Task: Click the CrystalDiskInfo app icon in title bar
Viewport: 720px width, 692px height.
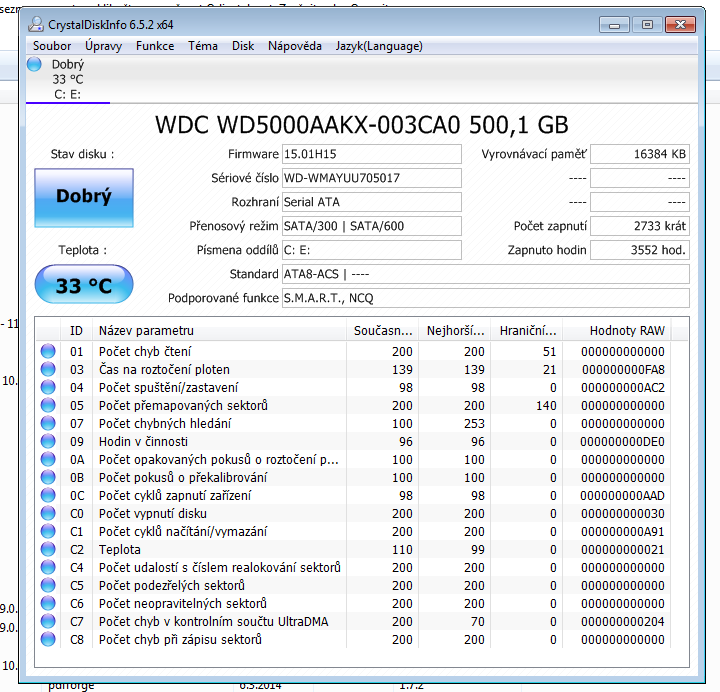Action: pos(37,24)
